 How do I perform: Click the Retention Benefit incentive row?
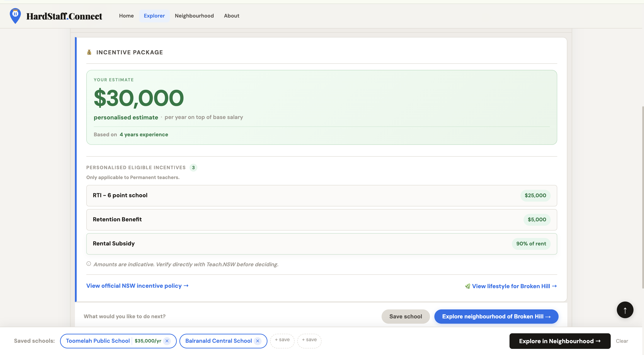coord(322,219)
